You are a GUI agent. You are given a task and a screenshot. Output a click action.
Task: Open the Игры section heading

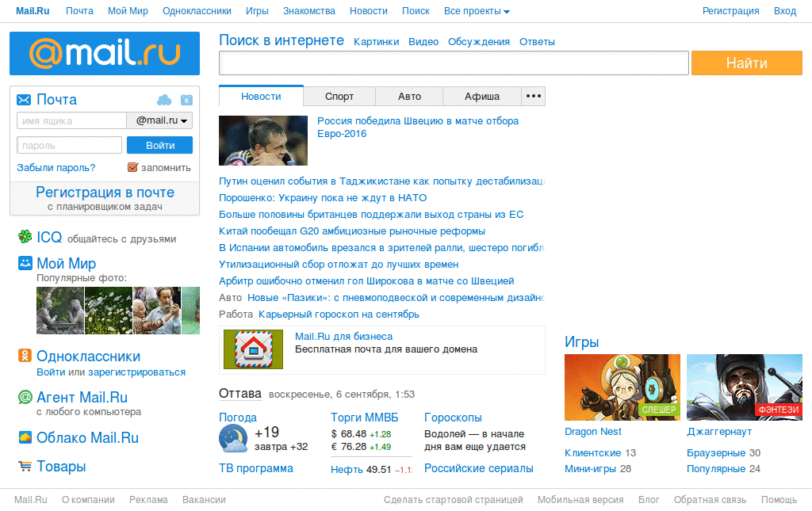pyautogui.click(x=581, y=342)
